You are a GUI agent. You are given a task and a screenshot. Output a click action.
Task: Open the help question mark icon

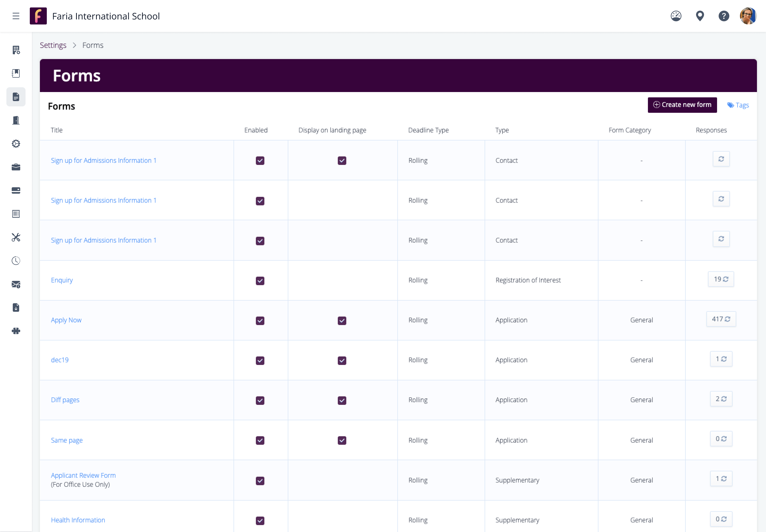pyautogui.click(x=723, y=16)
